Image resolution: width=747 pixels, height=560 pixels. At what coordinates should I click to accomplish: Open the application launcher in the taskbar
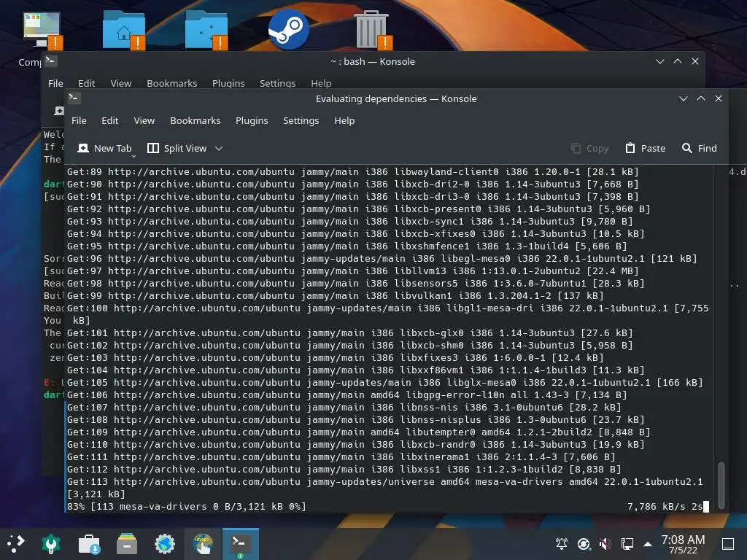coord(15,543)
